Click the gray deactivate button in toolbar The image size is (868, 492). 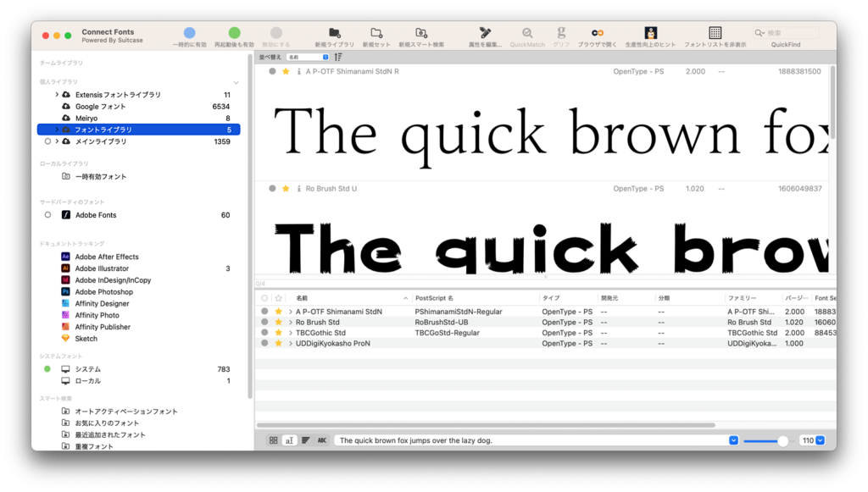(276, 33)
